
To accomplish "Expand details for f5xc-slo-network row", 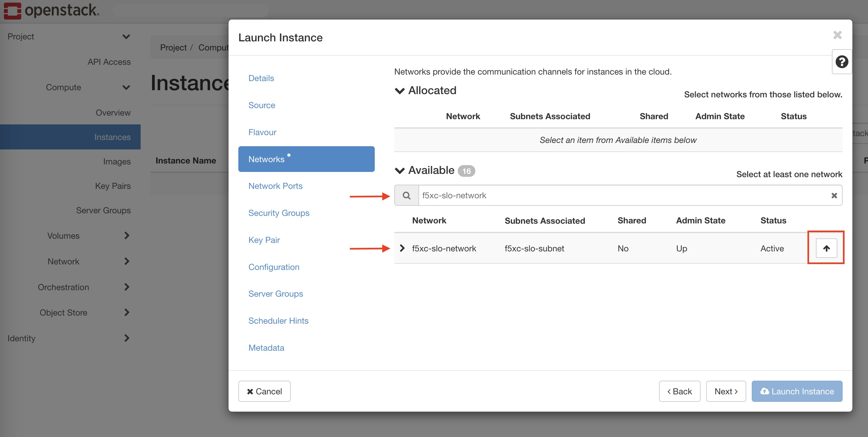I will tap(402, 248).
